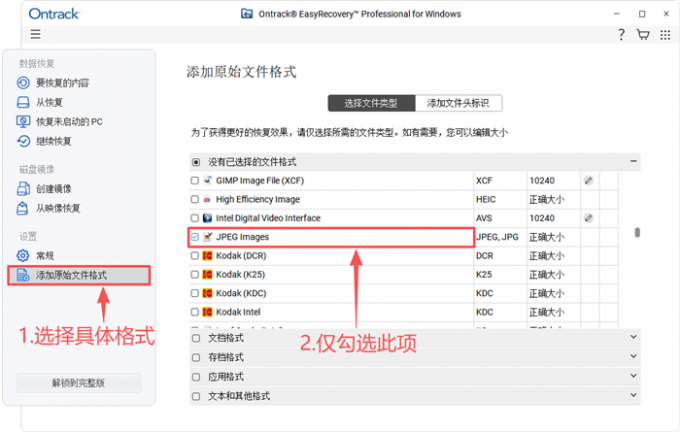Check the 文档格式 group checkbox

(196, 338)
